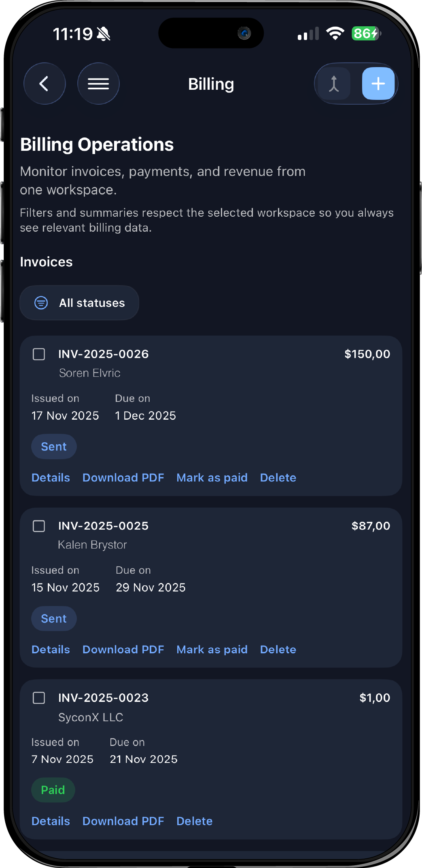Viewport: 422px width, 868px height.
Task: Tap the back chevron button
Action: point(44,84)
